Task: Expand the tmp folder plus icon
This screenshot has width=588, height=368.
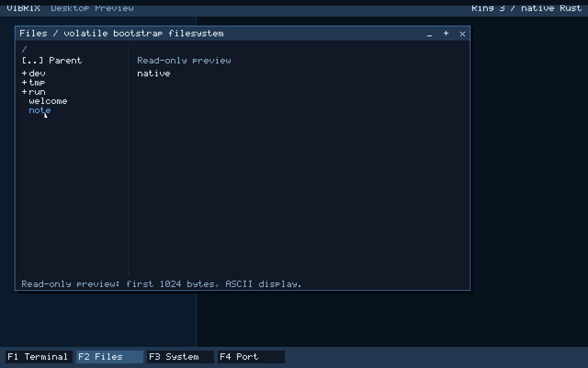Action: tap(24, 82)
